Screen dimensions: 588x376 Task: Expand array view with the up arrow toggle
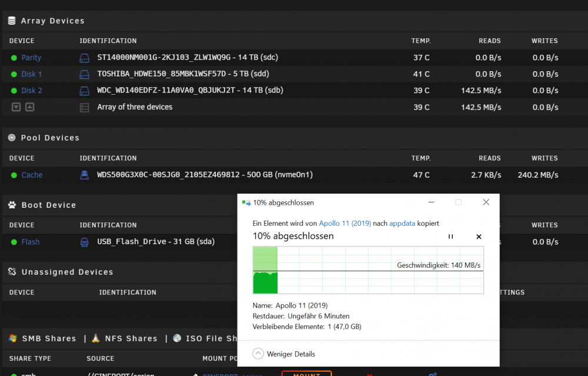click(29, 107)
